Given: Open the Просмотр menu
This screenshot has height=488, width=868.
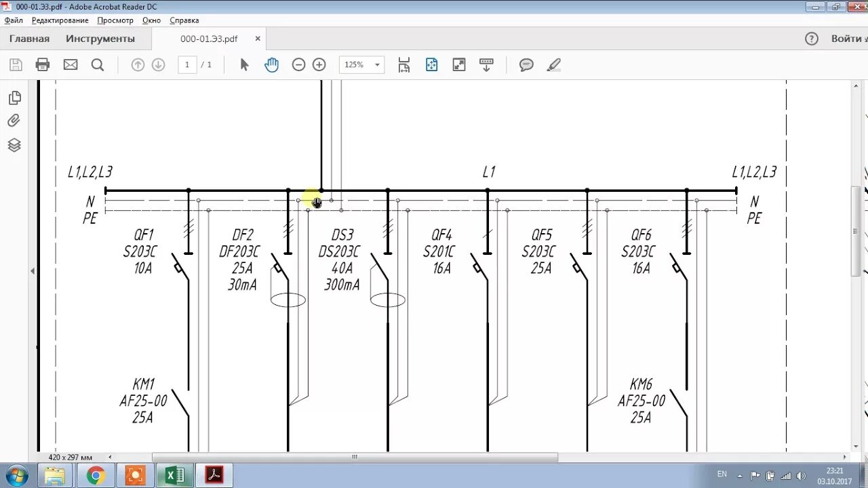Looking at the screenshot, I should pyautogui.click(x=115, y=20).
